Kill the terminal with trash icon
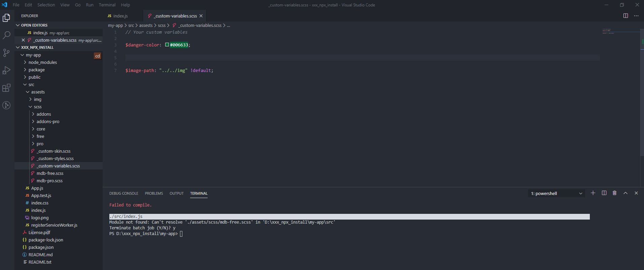This screenshot has width=644, height=270. tap(615, 193)
